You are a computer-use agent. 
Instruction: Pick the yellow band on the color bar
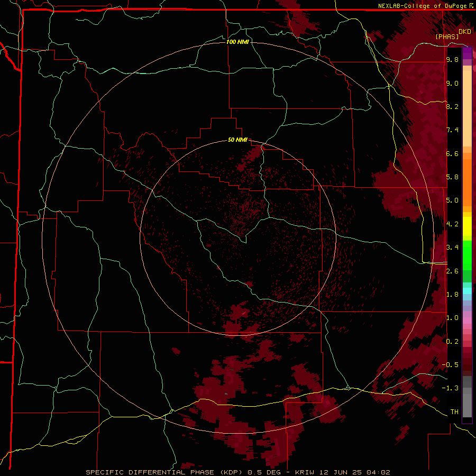coord(467,226)
